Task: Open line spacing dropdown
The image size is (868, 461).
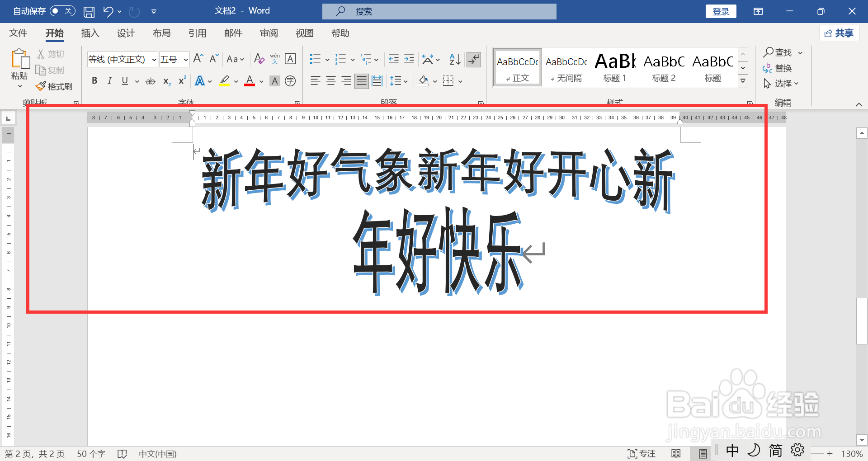Action: [x=399, y=81]
